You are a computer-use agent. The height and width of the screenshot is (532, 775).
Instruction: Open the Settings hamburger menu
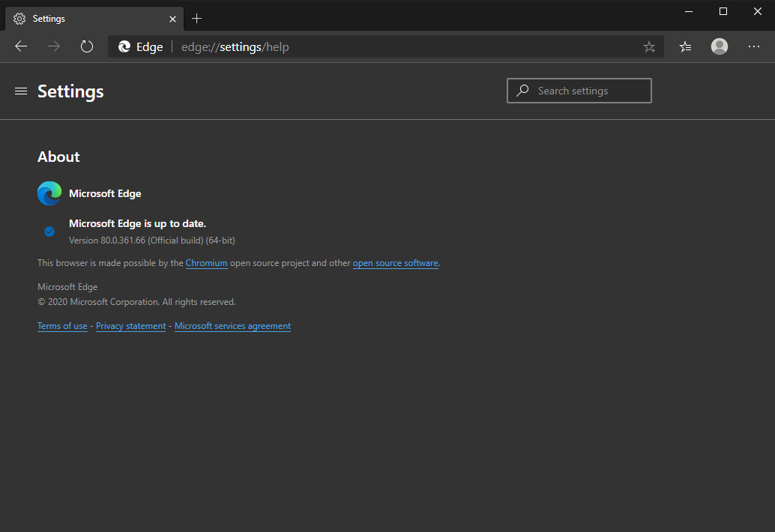(21, 91)
